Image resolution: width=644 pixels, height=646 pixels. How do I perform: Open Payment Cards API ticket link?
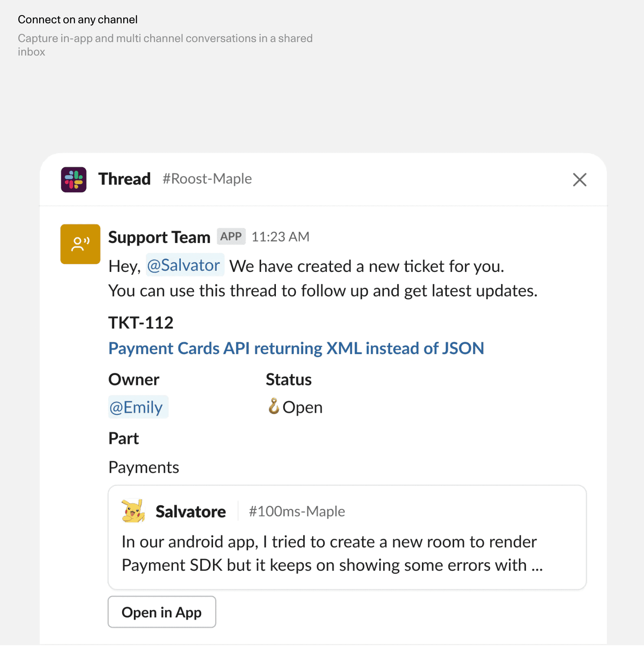[x=296, y=348]
